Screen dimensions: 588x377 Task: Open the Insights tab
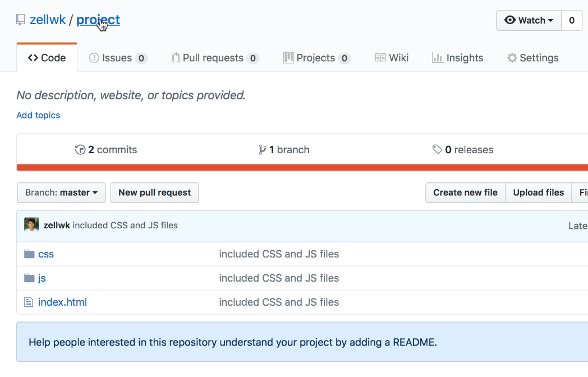coord(457,57)
